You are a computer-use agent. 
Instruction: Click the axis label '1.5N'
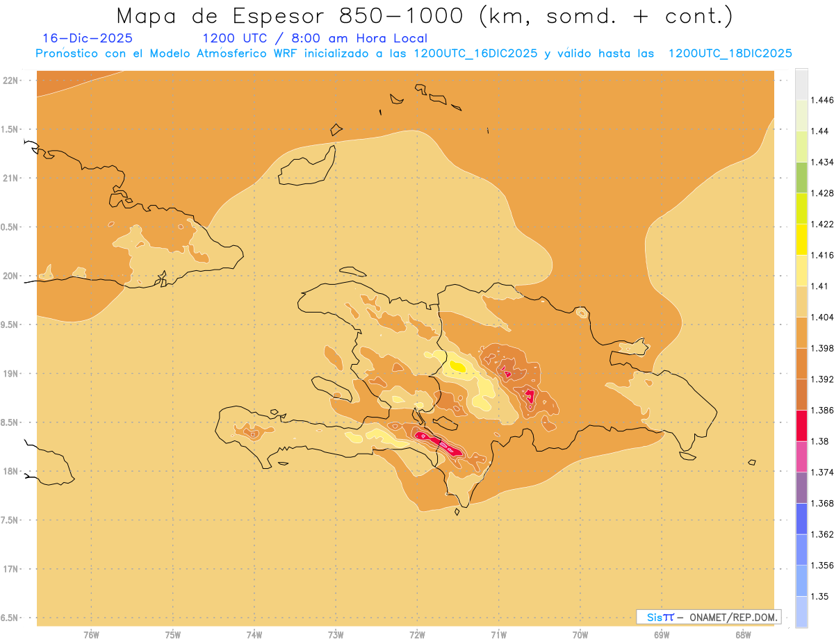coord(10,129)
